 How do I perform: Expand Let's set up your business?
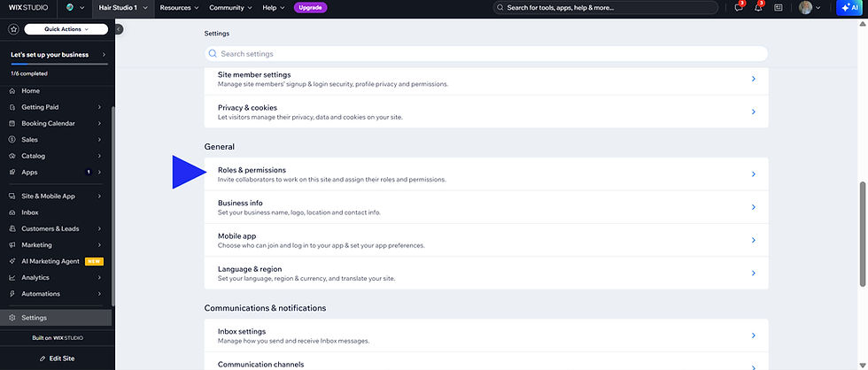click(x=58, y=55)
